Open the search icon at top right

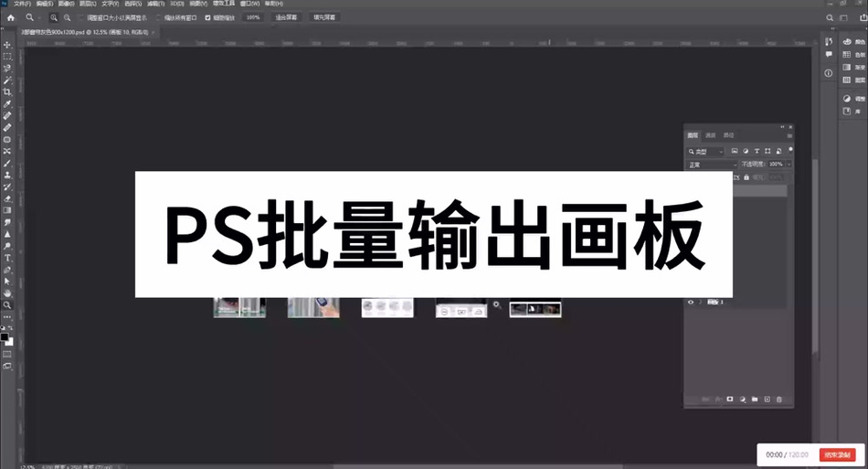click(x=830, y=17)
